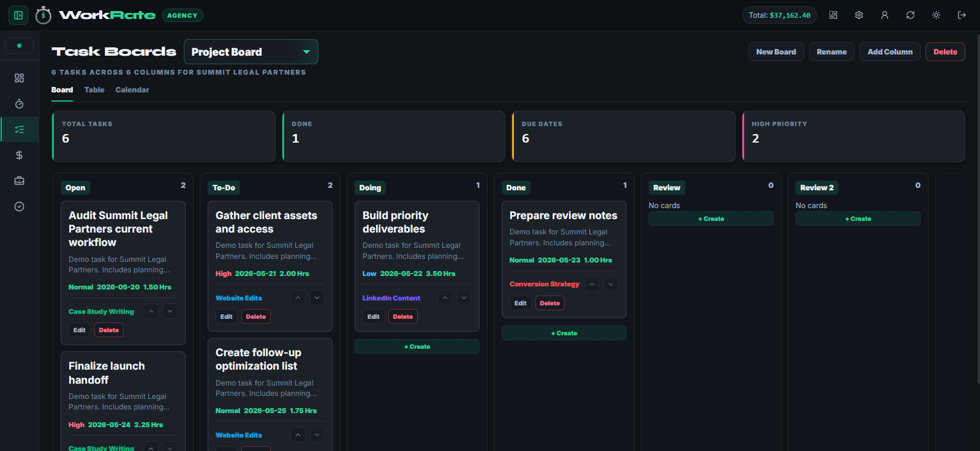Delete Audit Summit Legal Partners card

pos(109,330)
